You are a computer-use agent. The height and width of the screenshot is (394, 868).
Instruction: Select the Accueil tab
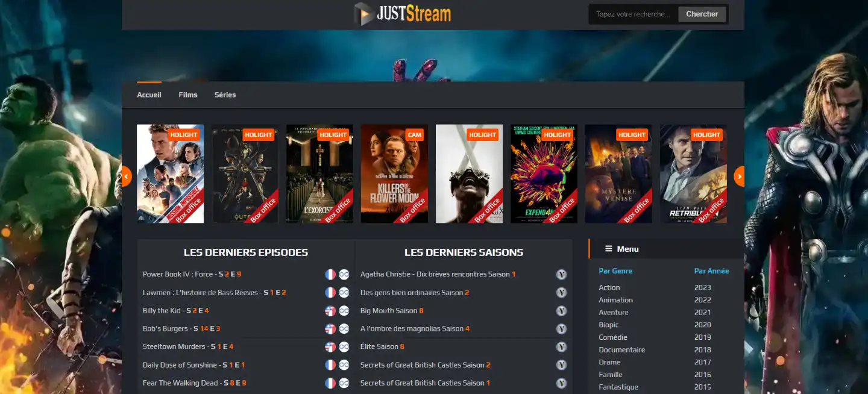[149, 95]
